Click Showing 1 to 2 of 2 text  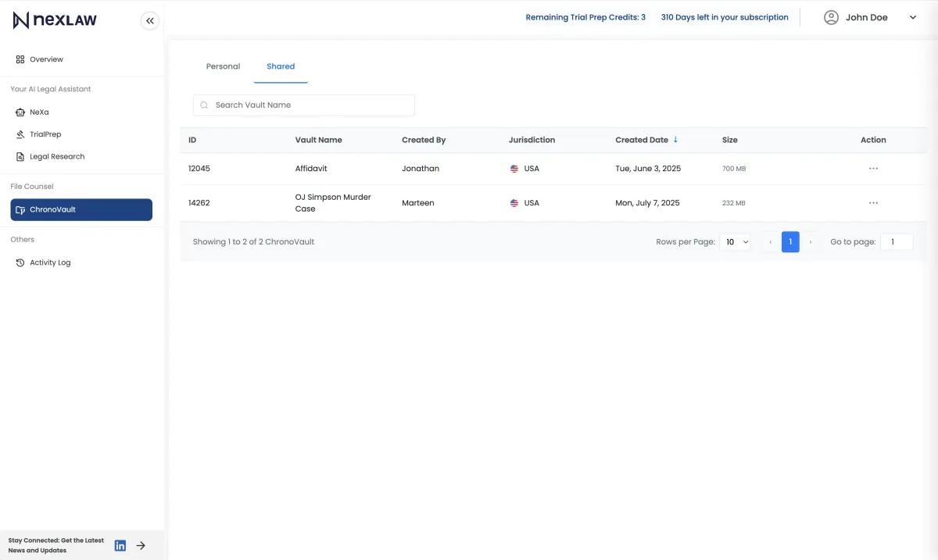coord(253,242)
